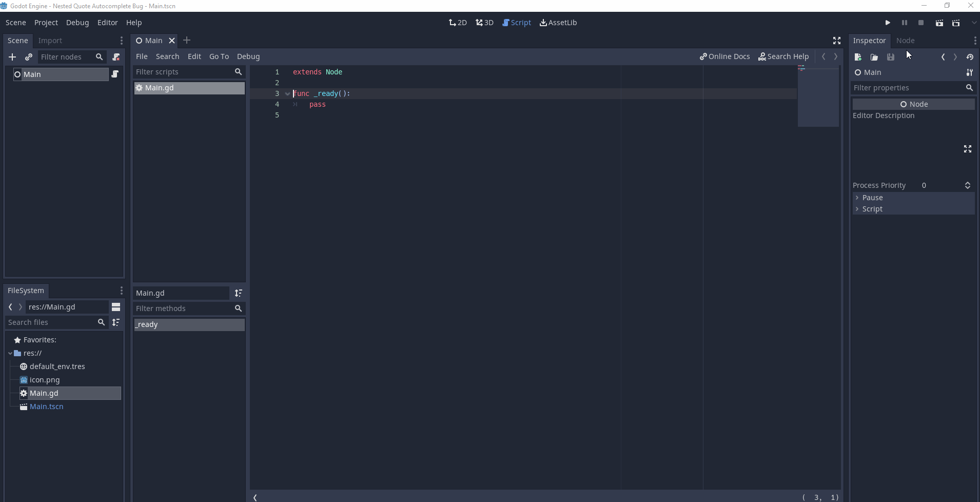Toggle FileSystem split view mode icon
The height and width of the screenshot is (502, 980).
(116, 307)
